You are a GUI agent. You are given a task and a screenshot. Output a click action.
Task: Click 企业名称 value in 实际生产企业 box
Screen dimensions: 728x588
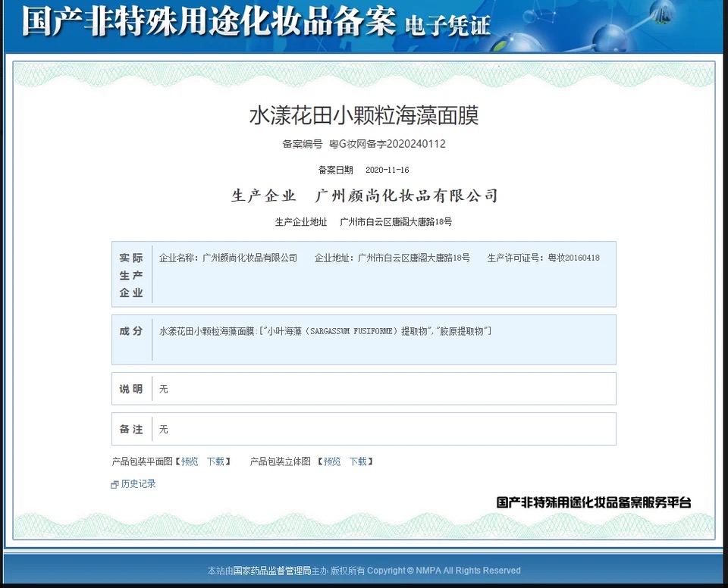249,258
